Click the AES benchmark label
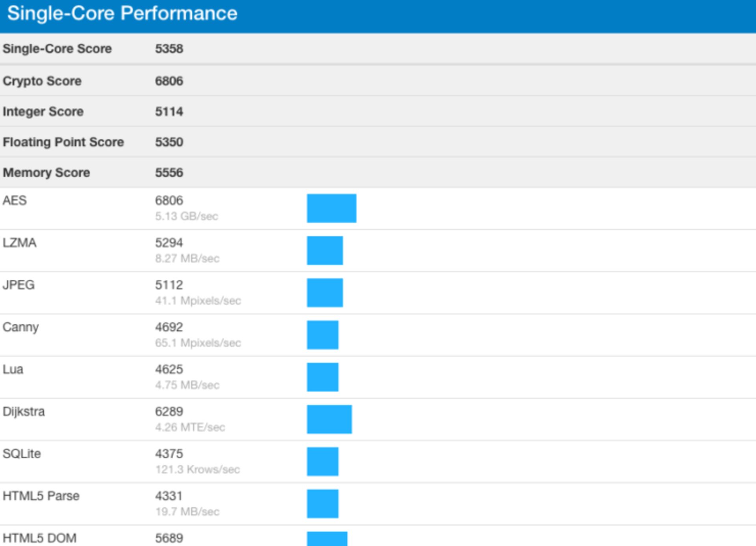Screen dimensions: 756x546 coord(15,201)
